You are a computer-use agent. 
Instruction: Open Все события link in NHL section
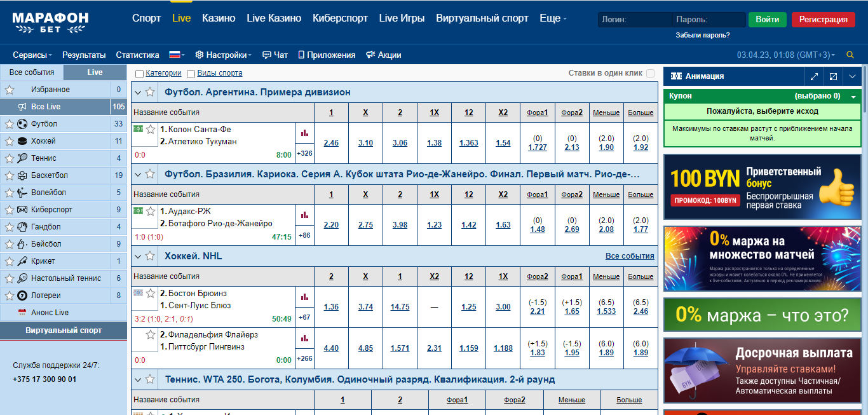630,256
